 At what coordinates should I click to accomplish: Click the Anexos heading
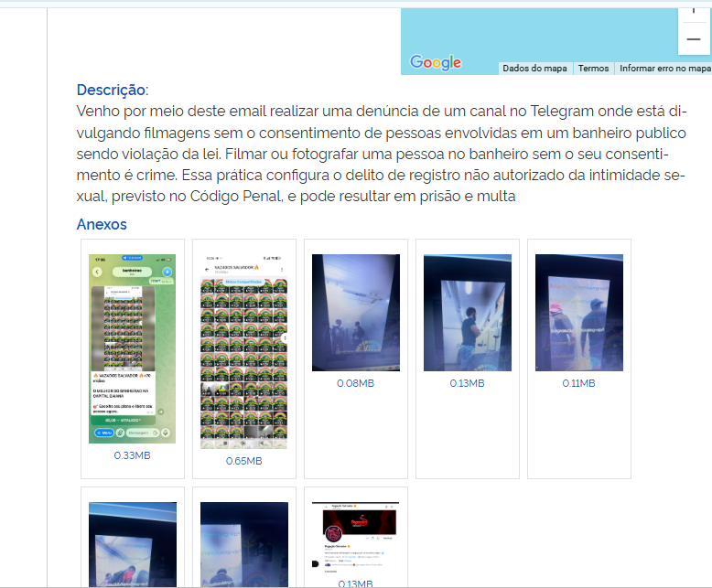pos(102,224)
